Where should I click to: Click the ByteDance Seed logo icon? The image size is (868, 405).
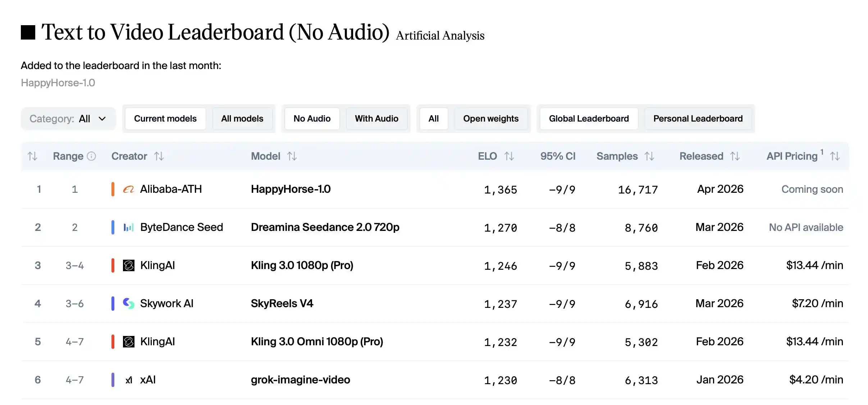coord(129,227)
